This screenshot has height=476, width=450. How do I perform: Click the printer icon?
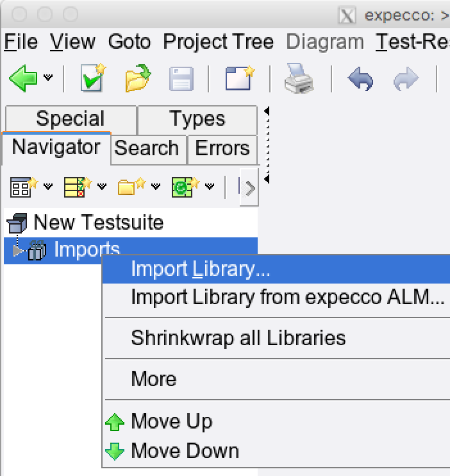[298, 80]
